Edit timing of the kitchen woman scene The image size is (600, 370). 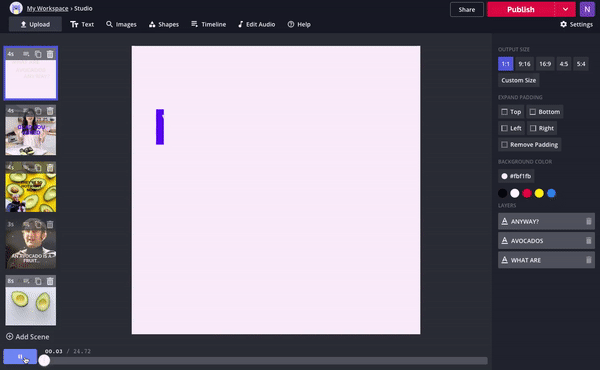(26, 111)
